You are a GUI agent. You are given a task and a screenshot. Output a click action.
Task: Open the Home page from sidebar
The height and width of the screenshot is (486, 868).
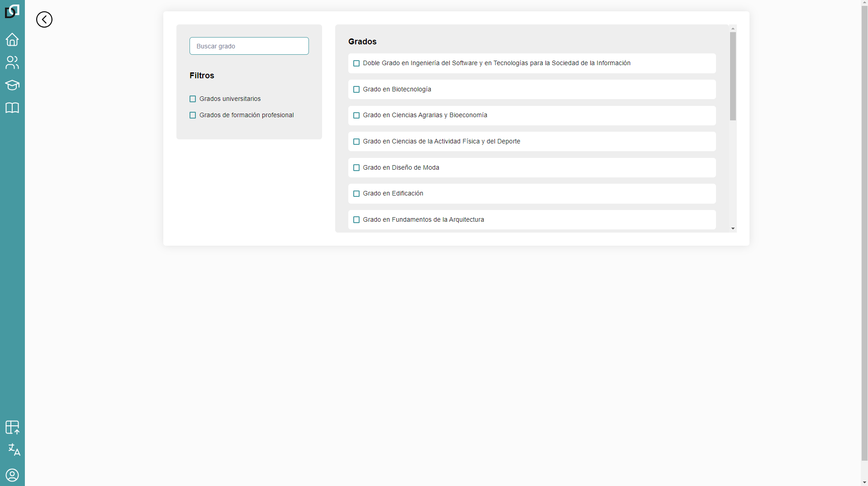pyautogui.click(x=12, y=39)
